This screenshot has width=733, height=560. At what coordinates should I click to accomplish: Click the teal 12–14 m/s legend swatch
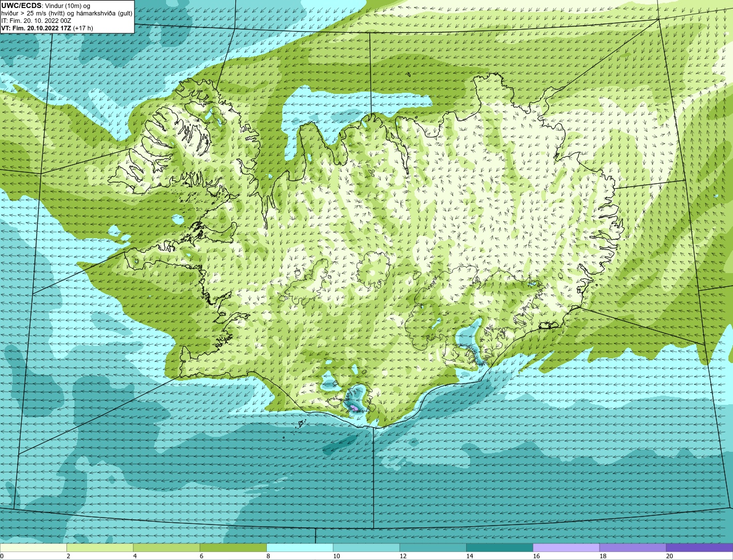point(433,548)
